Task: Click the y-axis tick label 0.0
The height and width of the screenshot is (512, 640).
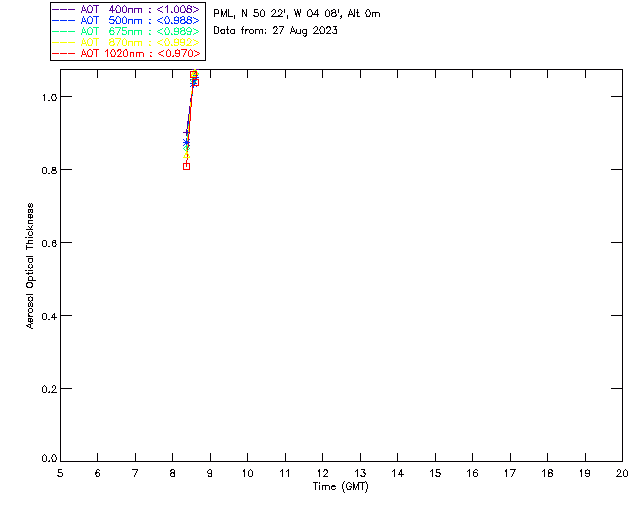Action: click(x=49, y=459)
